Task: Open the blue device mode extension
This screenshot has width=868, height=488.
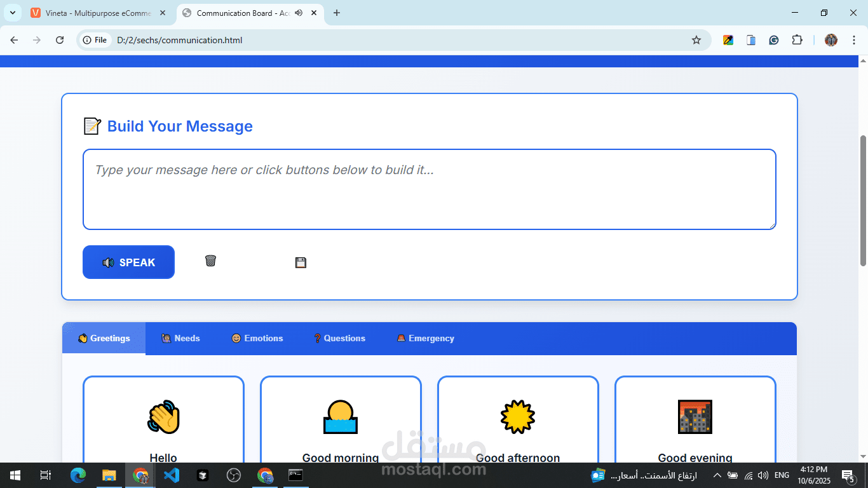Action: point(751,40)
